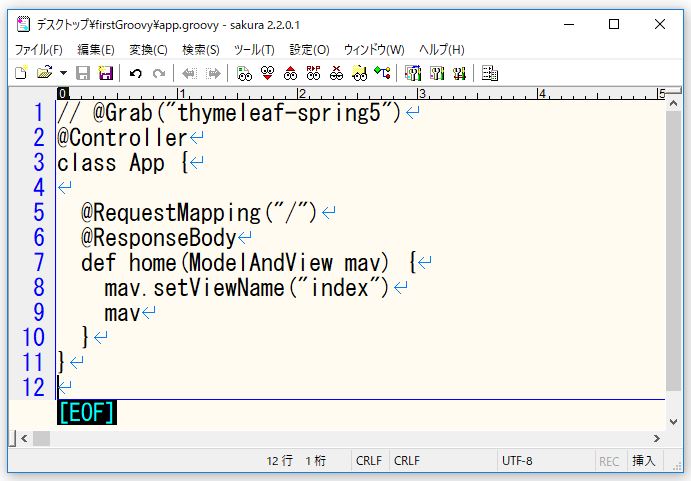
Task: Open the Replace (R▶P) icon
Action: pos(313,73)
